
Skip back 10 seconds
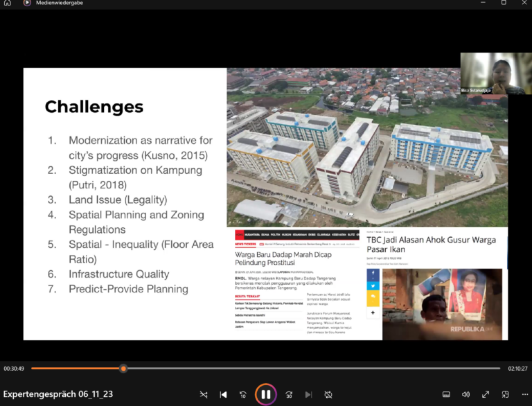pyautogui.click(x=243, y=394)
